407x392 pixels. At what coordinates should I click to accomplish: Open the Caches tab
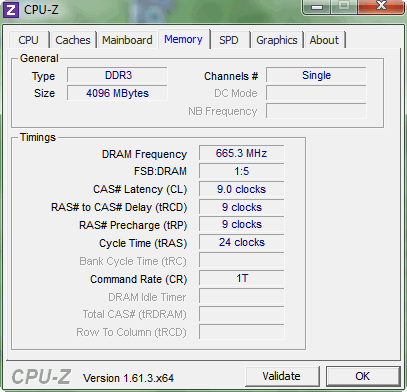73,40
